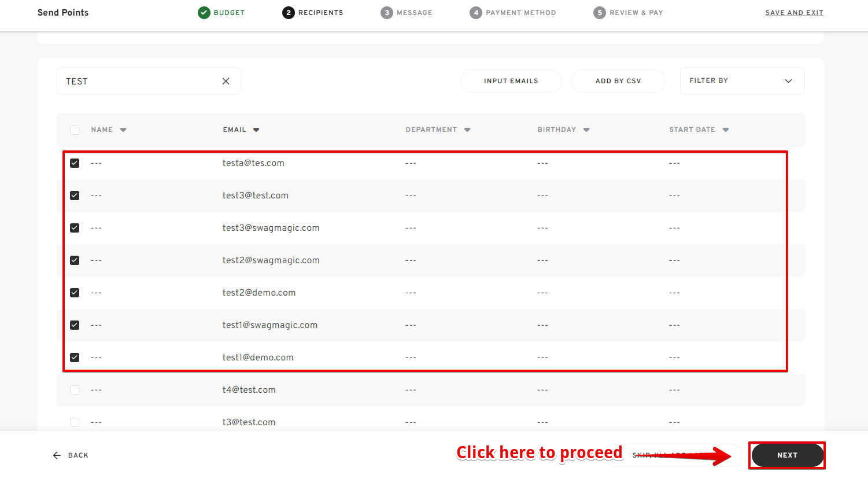Go to the Budget step label
The image size is (868, 479).
(229, 13)
